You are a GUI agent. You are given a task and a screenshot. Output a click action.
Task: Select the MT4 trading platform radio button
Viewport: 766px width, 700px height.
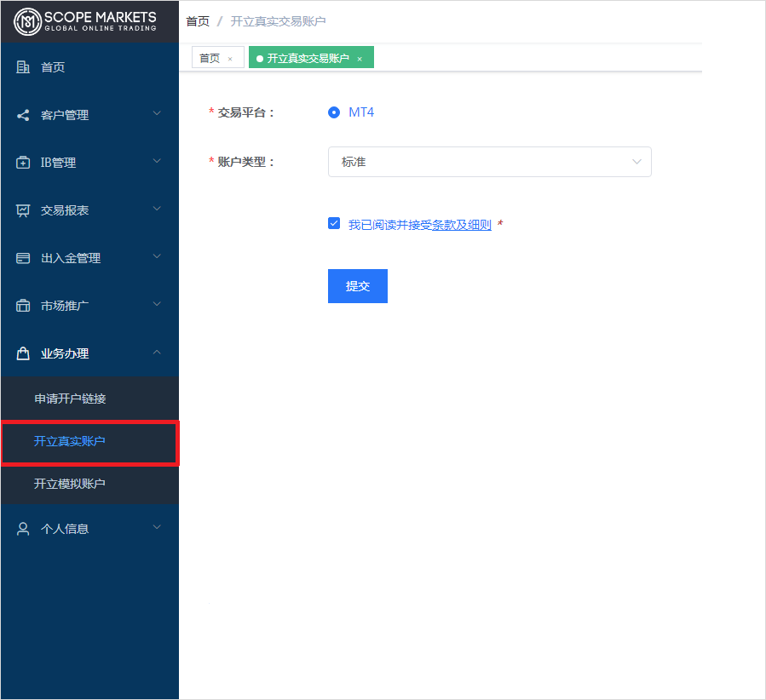(x=334, y=112)
